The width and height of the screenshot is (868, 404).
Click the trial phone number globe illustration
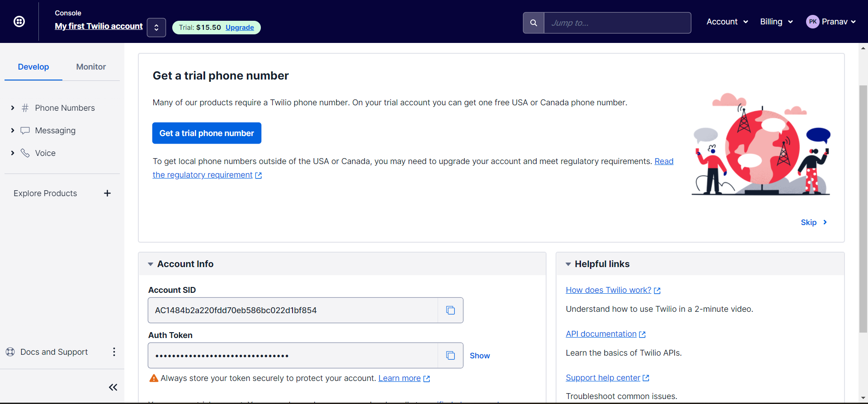[x=761, y=144]
